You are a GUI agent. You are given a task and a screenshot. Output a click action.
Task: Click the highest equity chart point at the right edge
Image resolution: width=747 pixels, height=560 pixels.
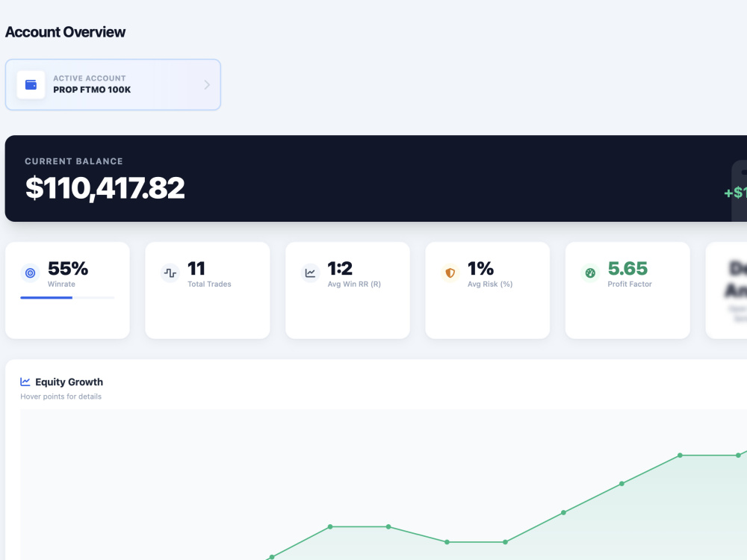click(738, 455)
